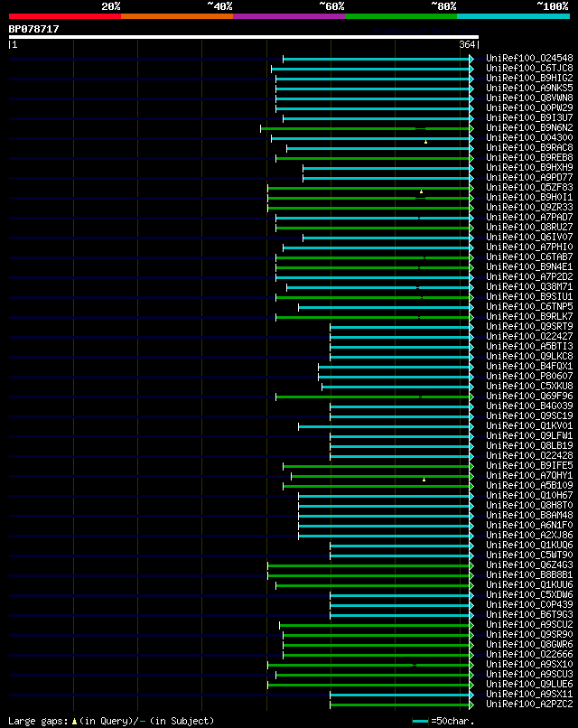Screen dimensions: 578x728
Task: Open hit UniRef100_B9HIG2
Action: click(x=529, y=78)
